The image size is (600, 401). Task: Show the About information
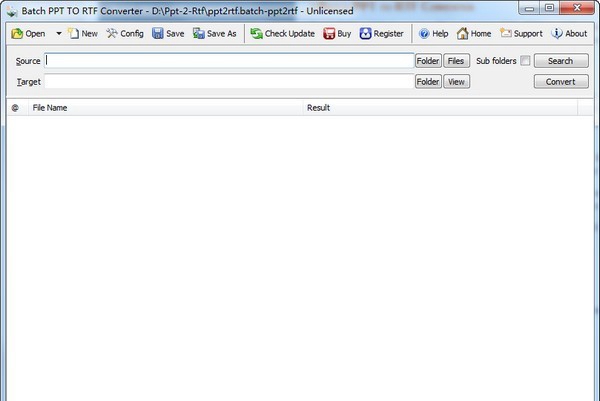[569, 34]
